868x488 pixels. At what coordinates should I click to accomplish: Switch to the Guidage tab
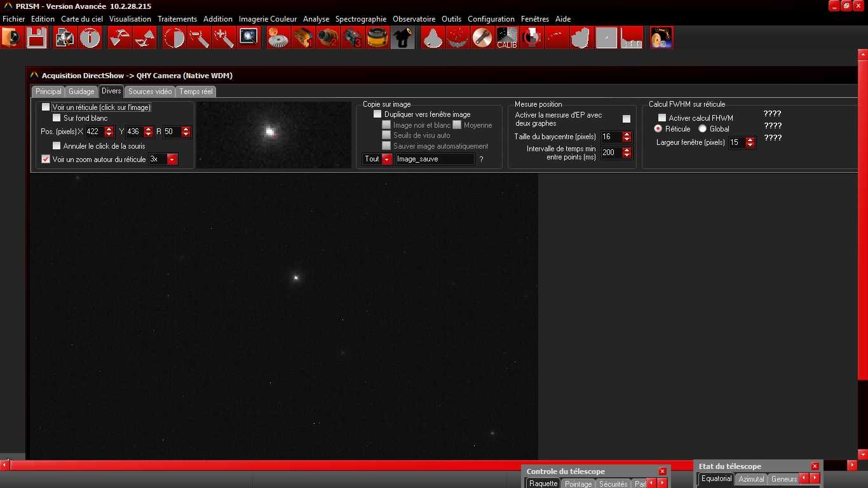81,91
